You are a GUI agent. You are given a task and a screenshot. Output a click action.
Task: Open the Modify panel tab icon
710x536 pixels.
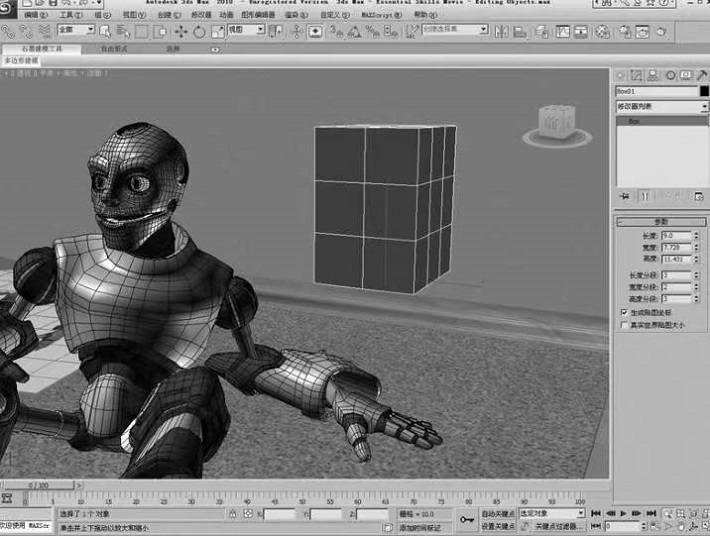637,75
